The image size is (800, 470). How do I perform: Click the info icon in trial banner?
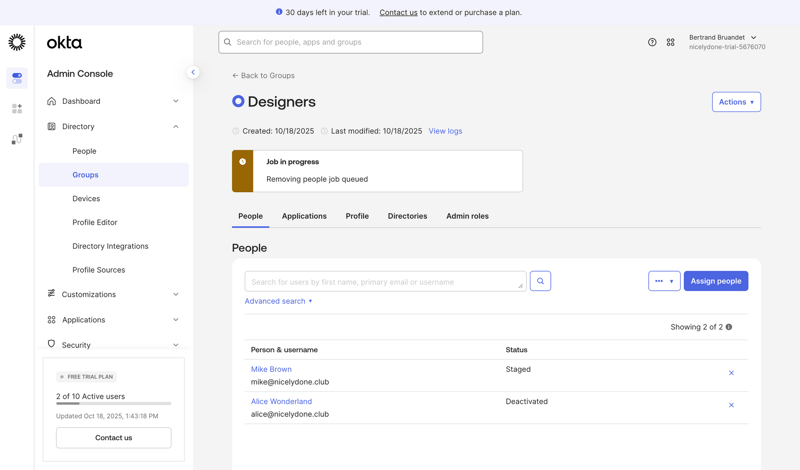pos(279,12)
